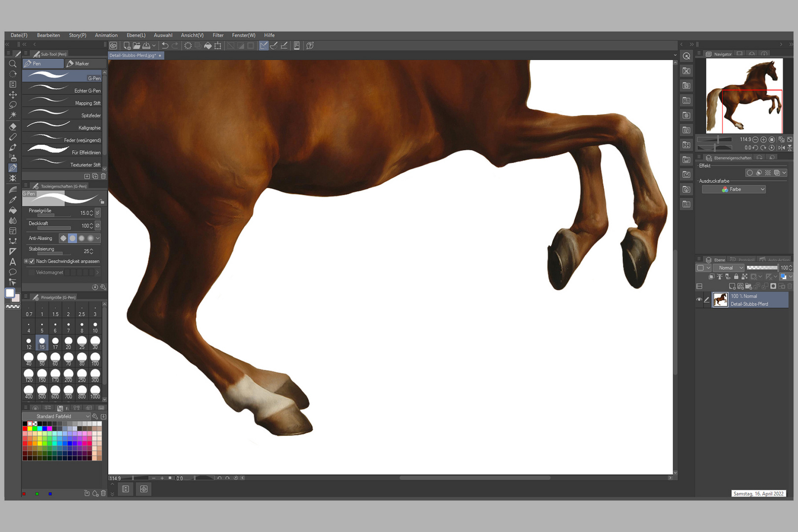Undo last action
This screenshot has height=532, width=798.
(165, 45)
